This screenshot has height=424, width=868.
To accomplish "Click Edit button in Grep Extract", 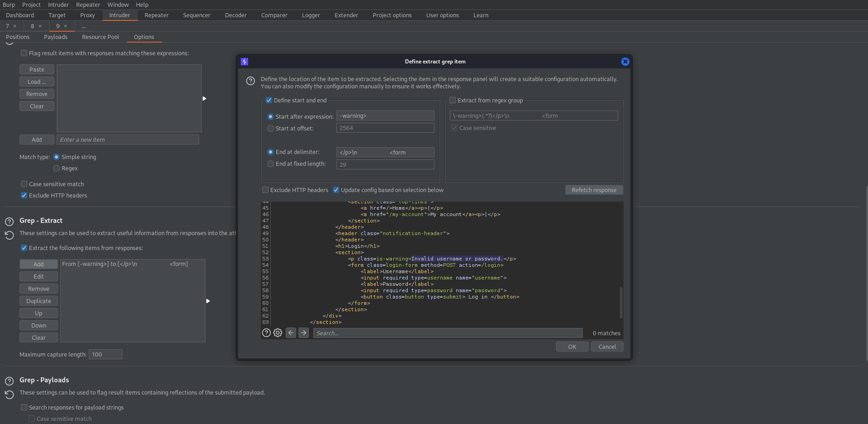I will click(39, 276).
